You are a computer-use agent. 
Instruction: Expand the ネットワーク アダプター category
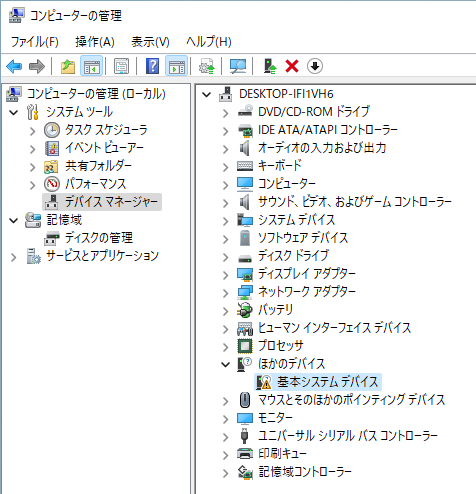(226, 293)
